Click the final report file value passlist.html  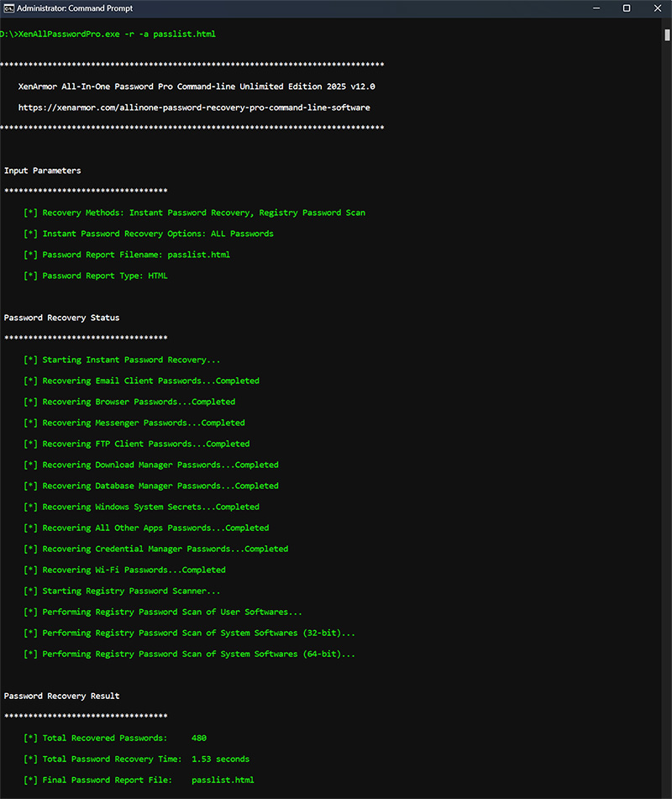pyautogui.click(x=223, y=781)
